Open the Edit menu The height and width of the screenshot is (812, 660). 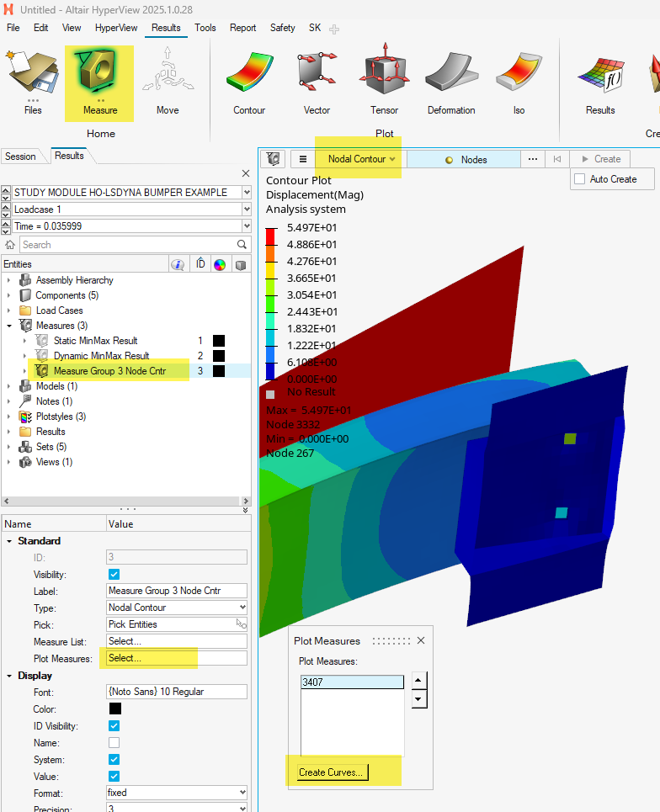pos(41,28)
